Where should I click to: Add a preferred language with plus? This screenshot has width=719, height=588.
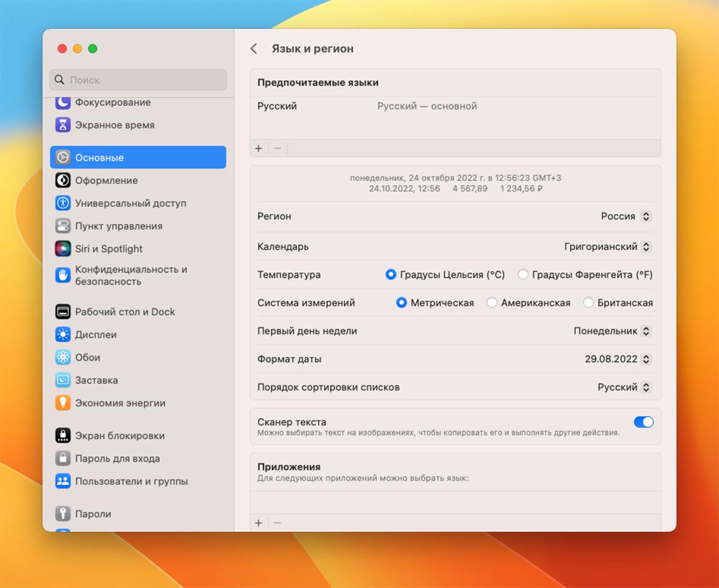coord(259,148)
